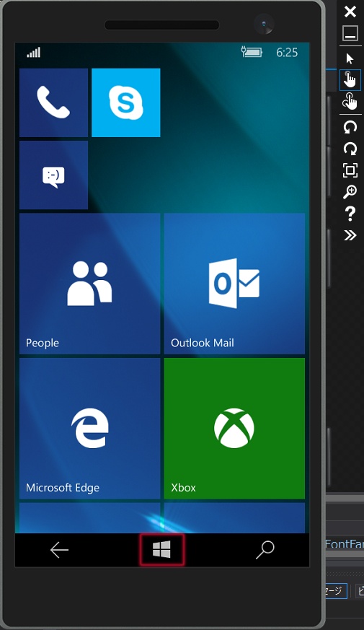Viewport: 364px width, 630px height.
Task: Open the Phone tile
Action: point(54,102)
